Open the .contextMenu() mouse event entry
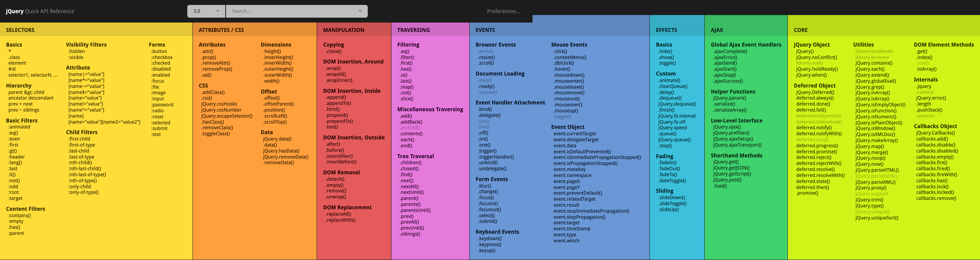Image resolution: width=980 pixels, height=260 pixels. 570,57
